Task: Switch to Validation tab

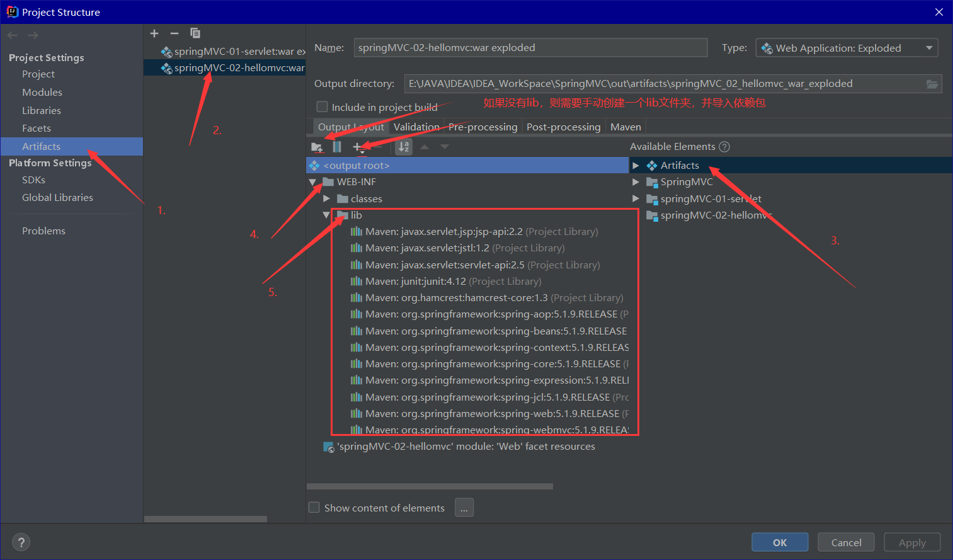Action: (416, 127)
